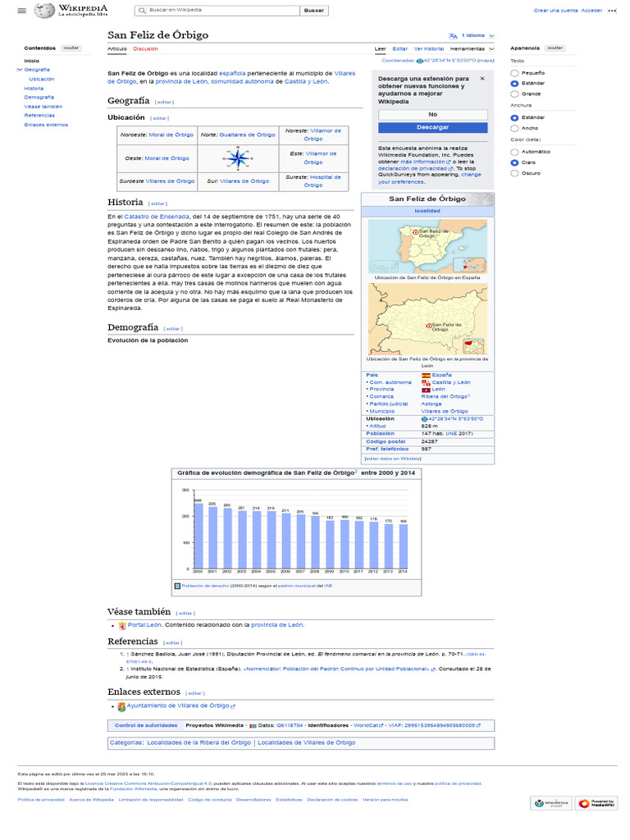
Task: Click the infobox globe icon beside coordinates
Action: click(x=424, y=419)
